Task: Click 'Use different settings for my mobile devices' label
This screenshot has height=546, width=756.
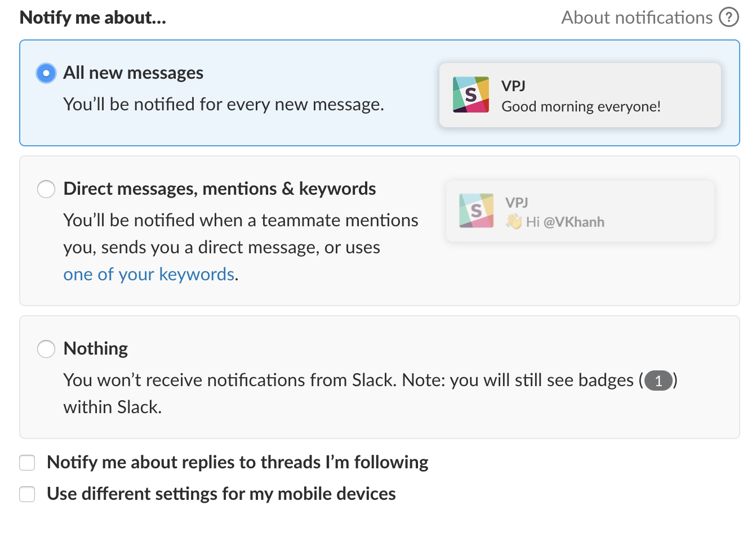Action: pyautogui.click(x=221, y=494)
